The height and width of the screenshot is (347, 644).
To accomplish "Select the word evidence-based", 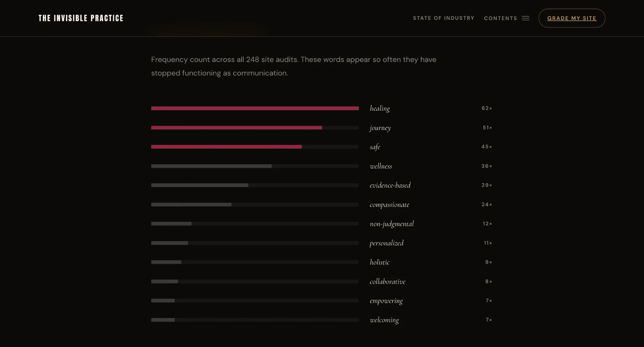I will (x=390, y=185).
